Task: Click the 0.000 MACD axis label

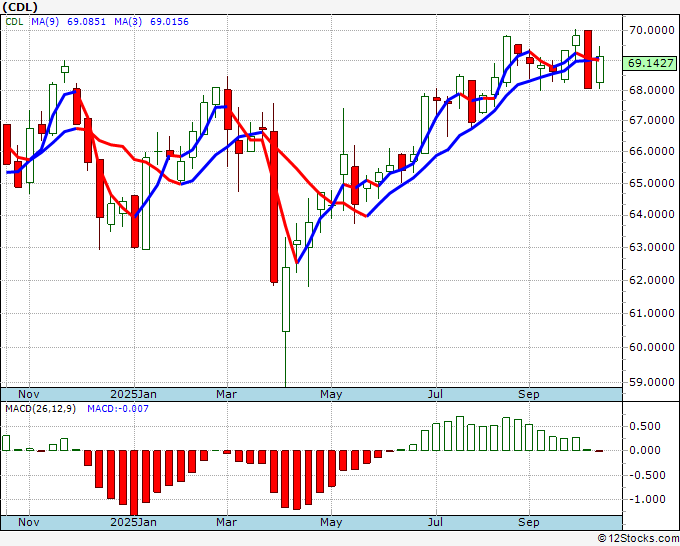Action: coord(647,451)
